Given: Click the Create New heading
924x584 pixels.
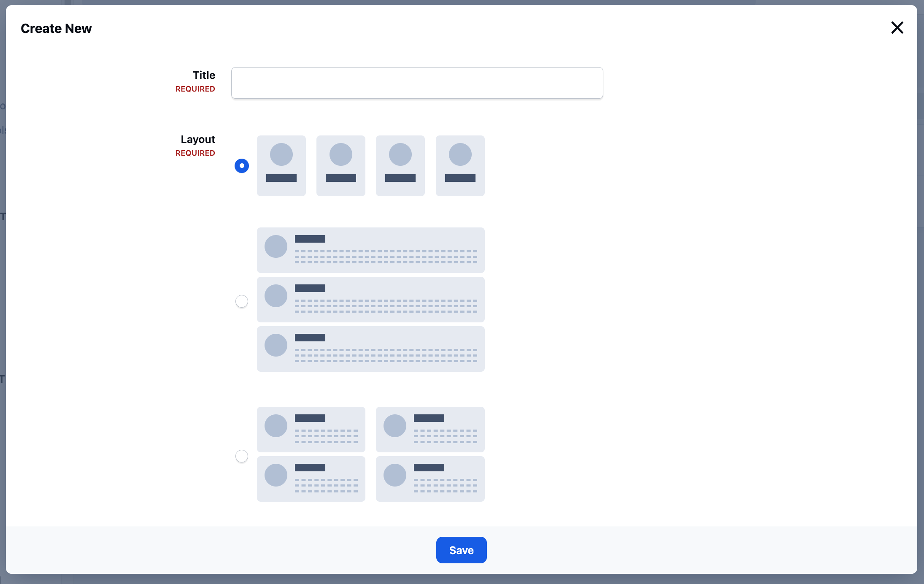Looking at the screenshot, I should (56, 28).
